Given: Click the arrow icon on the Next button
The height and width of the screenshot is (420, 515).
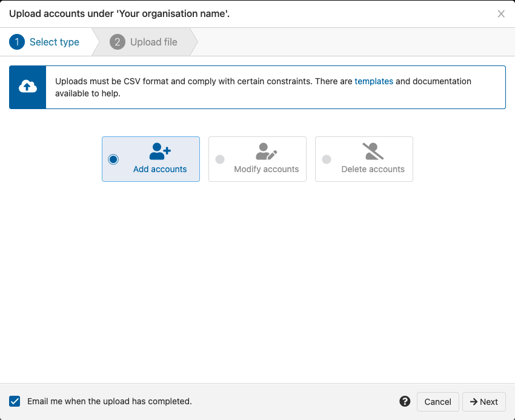Looking at the screenshot, I should coord(475,402).
